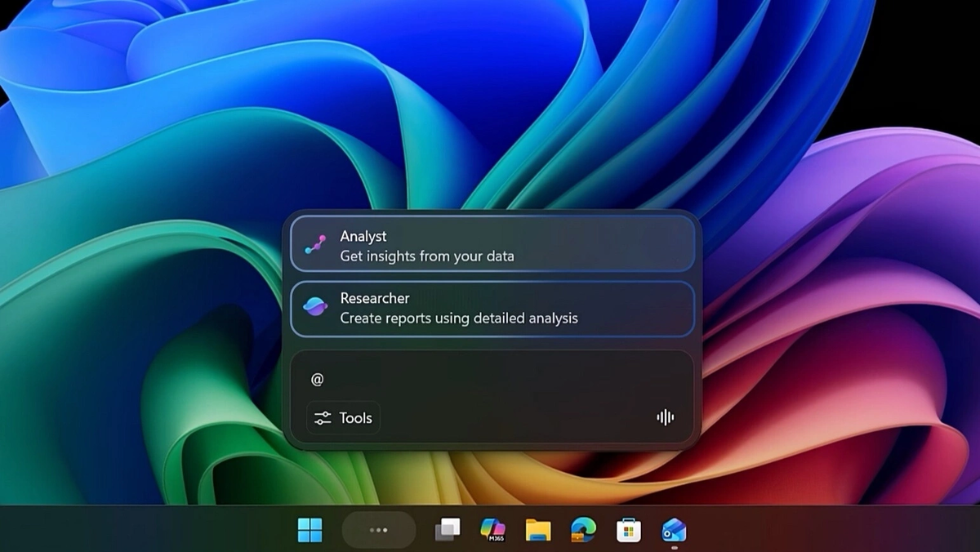Screen dimensions: 980x552
Task: Launch Microsoft Edge from the taskbar
Action: pos(581,530)
